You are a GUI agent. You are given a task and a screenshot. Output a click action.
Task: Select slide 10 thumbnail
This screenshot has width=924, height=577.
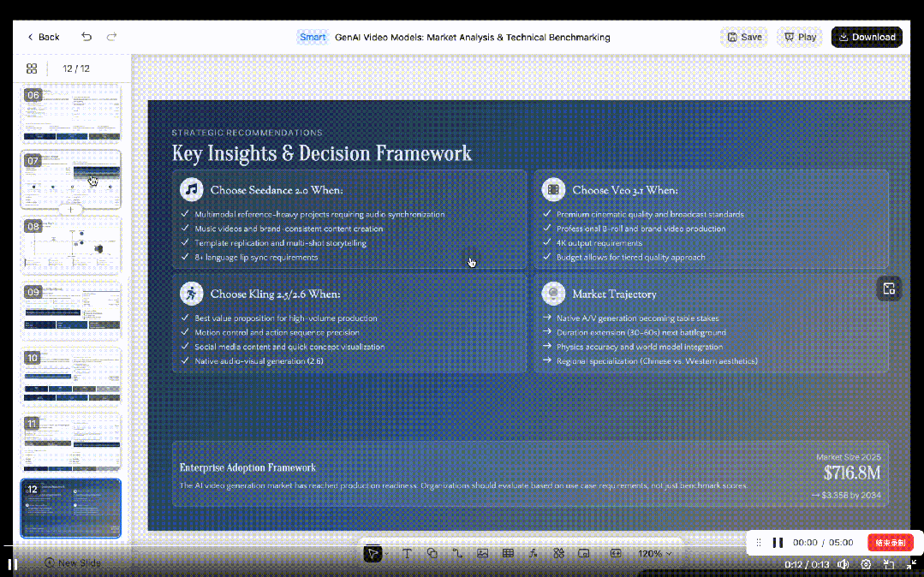tap(71, 376)
